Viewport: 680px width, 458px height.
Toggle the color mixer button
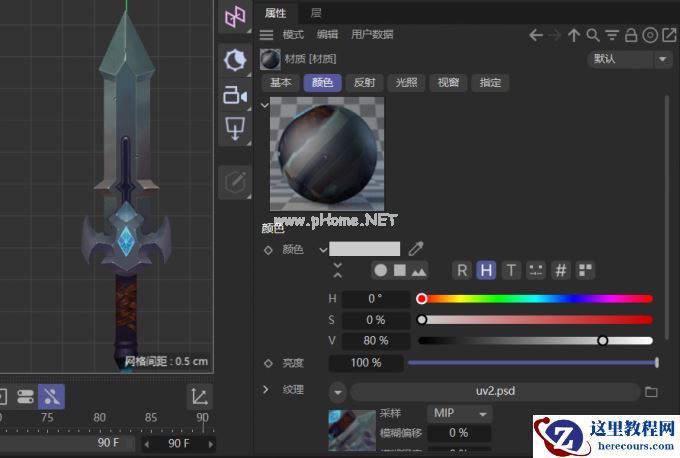[x=536, y=271]
